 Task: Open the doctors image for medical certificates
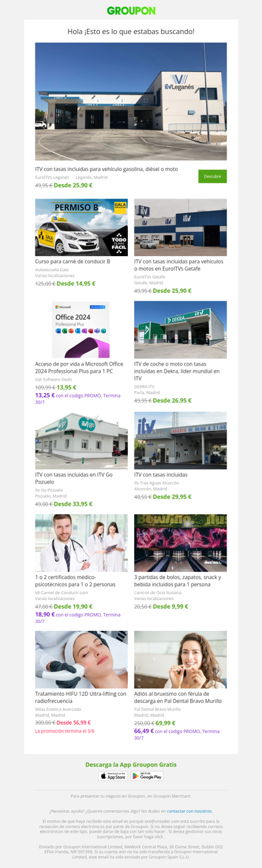[81, 543]
